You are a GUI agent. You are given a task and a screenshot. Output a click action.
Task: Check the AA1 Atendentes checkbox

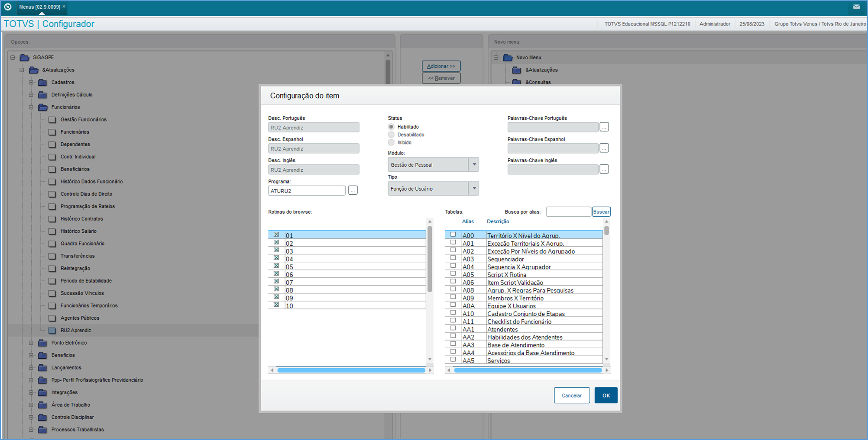point(453,328)
